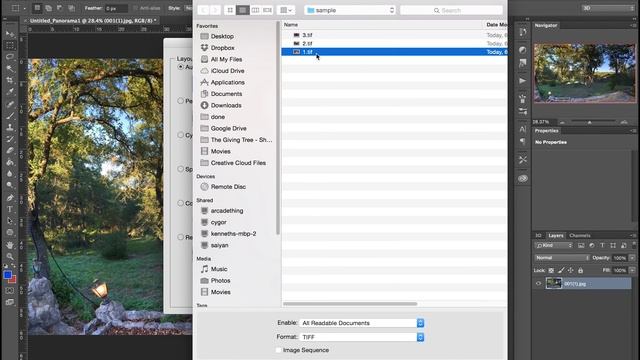Set the foreground blue color swatch
Screen dimensions: 640x360
(7, 276)
